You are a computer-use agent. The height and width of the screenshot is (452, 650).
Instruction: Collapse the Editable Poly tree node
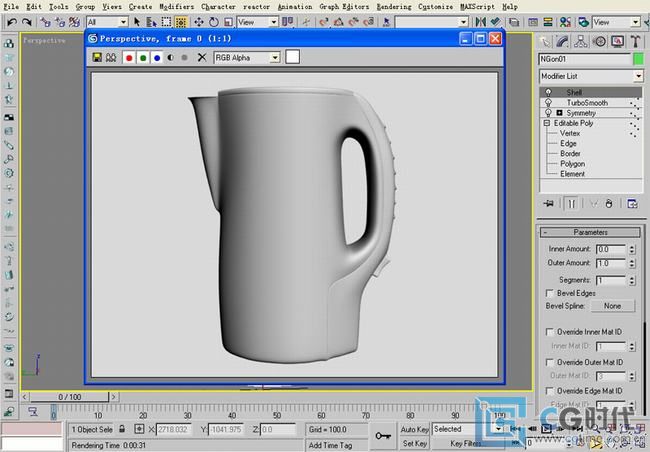click(547, 123)
